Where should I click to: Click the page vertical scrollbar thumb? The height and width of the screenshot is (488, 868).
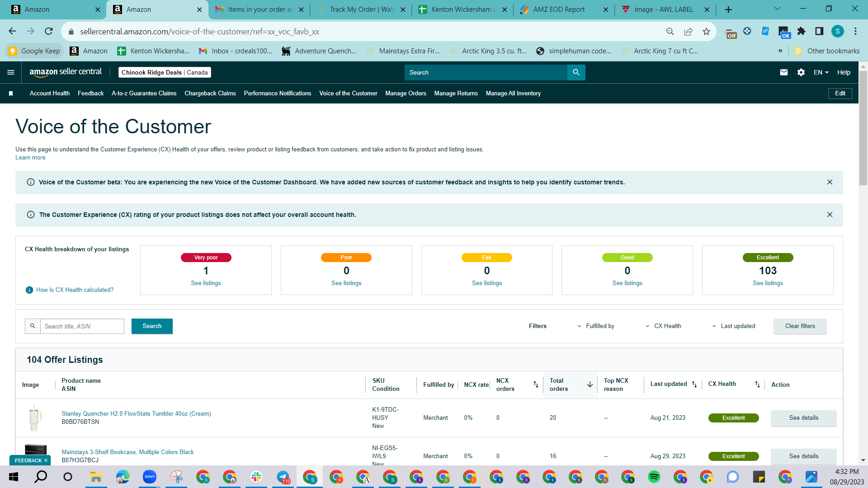(863, 128)
